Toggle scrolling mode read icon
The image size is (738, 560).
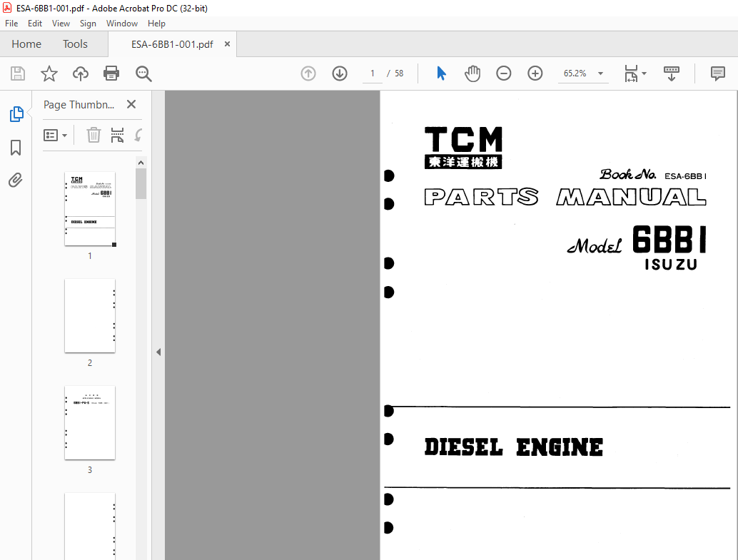coord(671,73)
